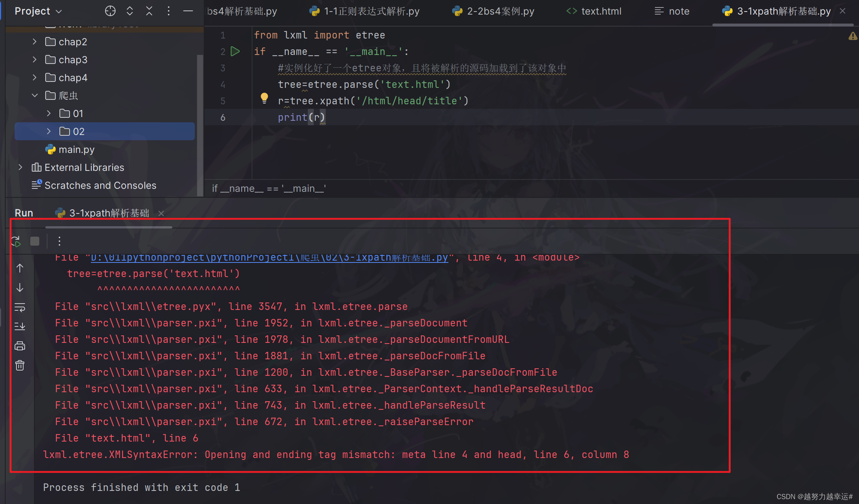The width and height of the screenshot is (859, 504).
Task: Click the yellow intention lightbulb icon
Action: pyautogui.click(x=264, y=98)
